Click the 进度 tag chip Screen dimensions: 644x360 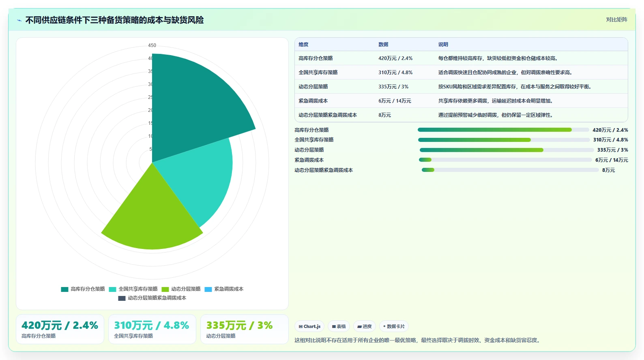point(364,326)
